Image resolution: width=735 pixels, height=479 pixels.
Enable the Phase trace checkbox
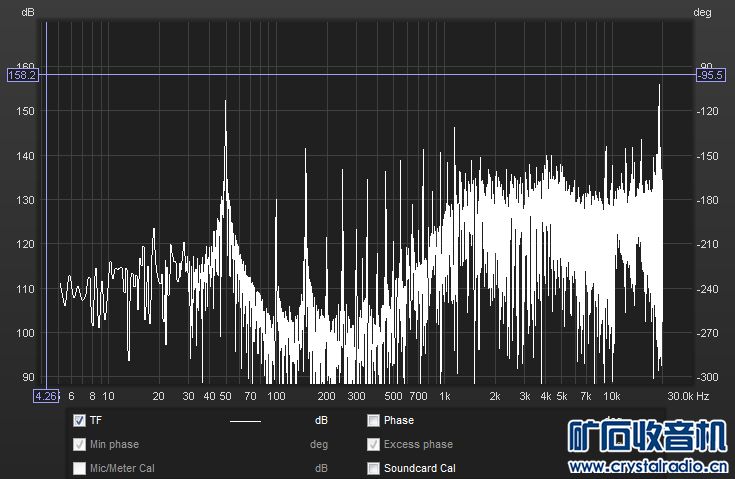tap(373, 420)
